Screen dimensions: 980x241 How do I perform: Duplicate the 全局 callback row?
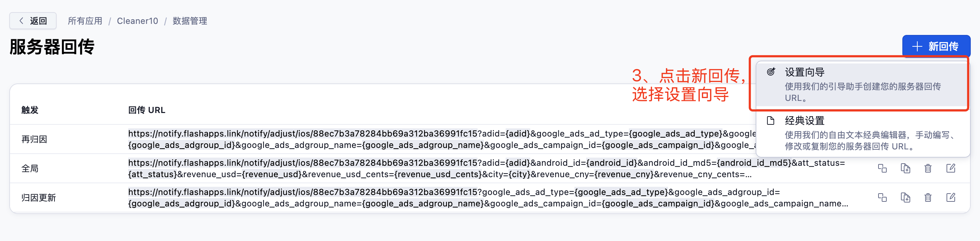(x=905, y=168)
